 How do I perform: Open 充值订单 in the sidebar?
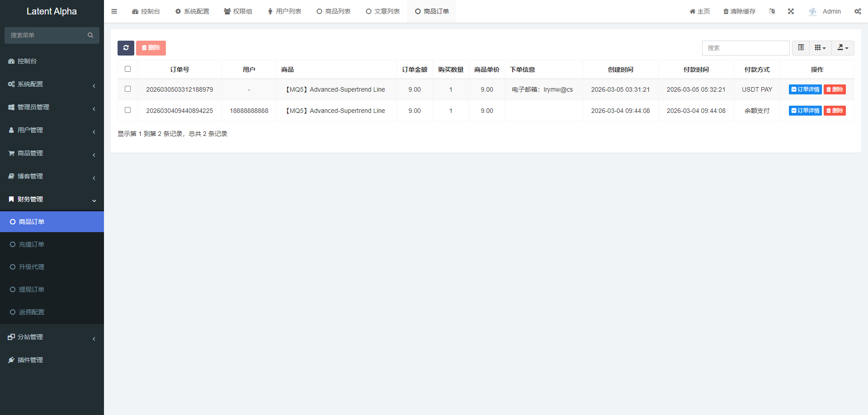pyautogui.click(x=32, y=244)
